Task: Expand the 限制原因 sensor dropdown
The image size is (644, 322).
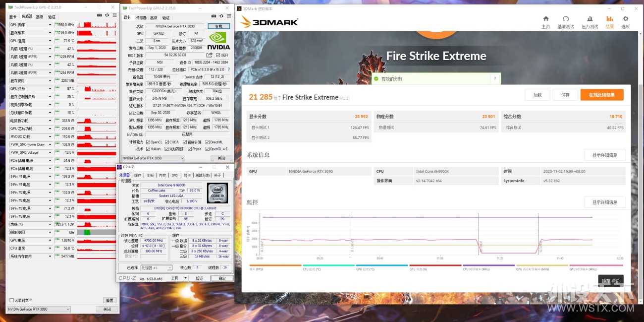Action: point(50,232)
